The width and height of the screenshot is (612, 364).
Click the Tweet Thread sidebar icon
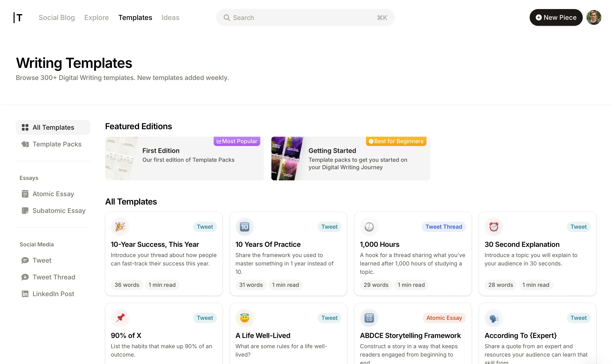tap(25, 277)
